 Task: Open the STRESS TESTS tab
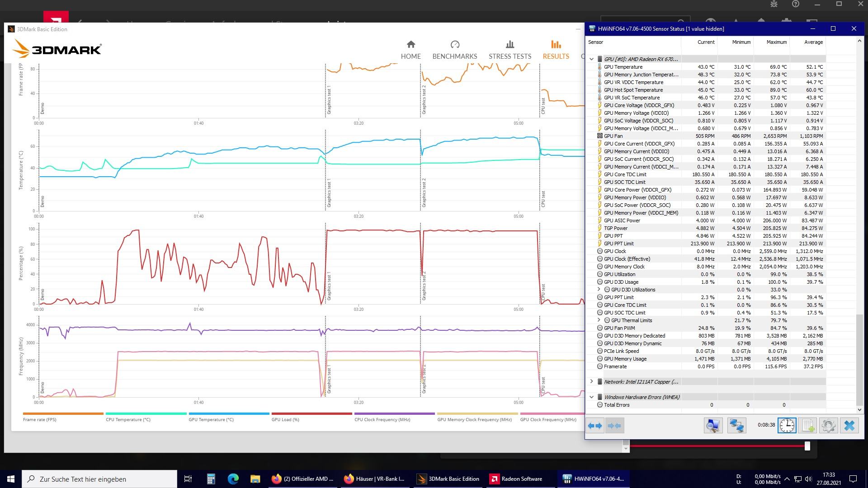(x=510, y=50)
